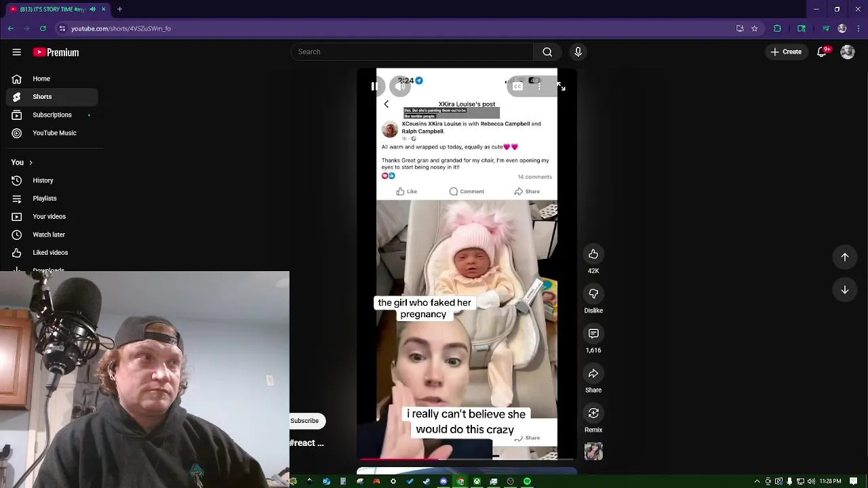The width and height of the screenshot is (868, 488).
Task: Open the Windows notification center
Action: (853, 481)
